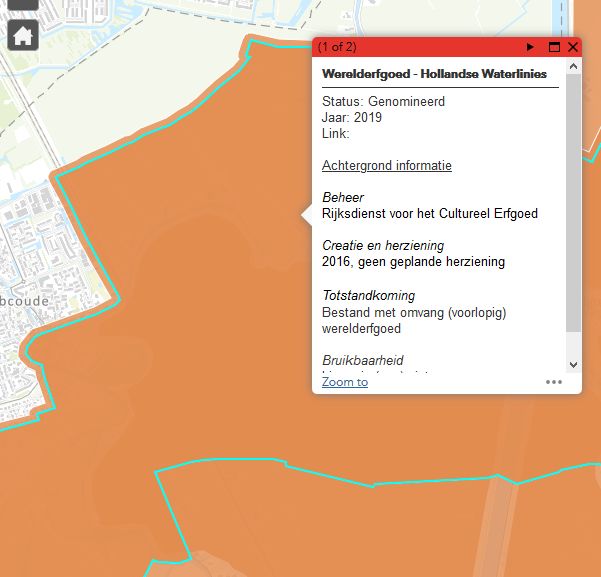This screenshot has height=577, width=601.
Task: Click the 'Creatie en herziening' heading
Action: 383,245
